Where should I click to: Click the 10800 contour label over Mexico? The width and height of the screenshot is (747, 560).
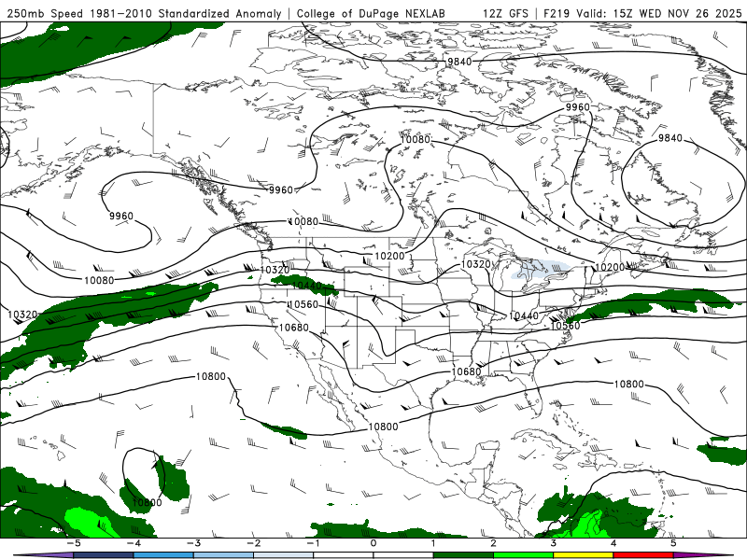(x=383, y=427)
